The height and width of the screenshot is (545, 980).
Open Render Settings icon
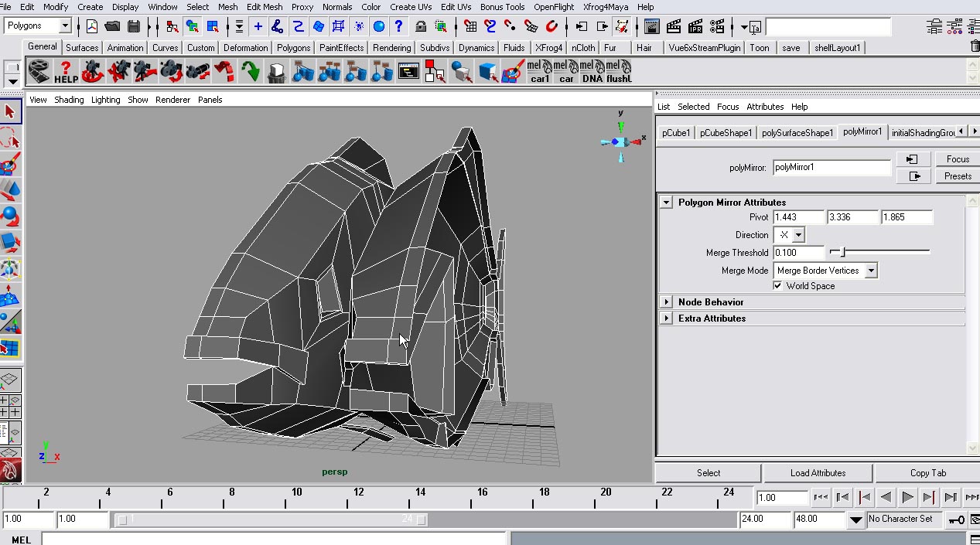tap(717, 26)
